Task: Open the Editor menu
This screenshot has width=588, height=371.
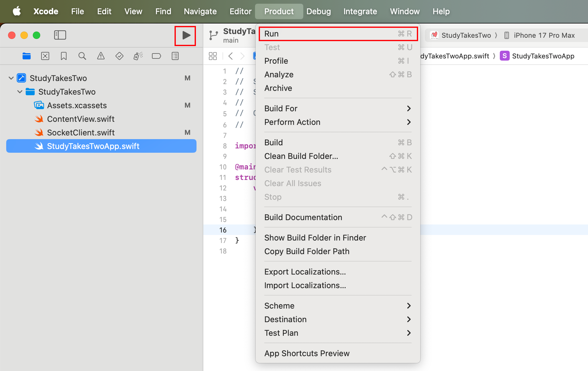Action: click(240, 11)
